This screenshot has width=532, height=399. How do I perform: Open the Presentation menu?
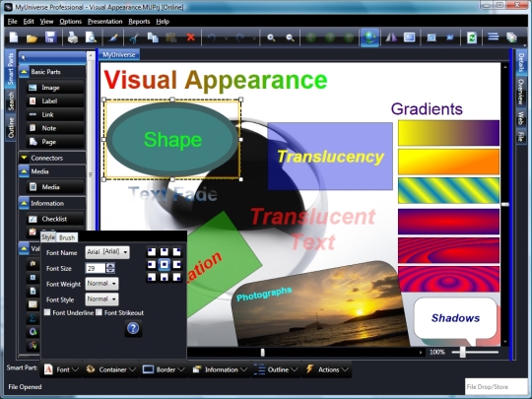pyautogui.click(x=104, y=22)
